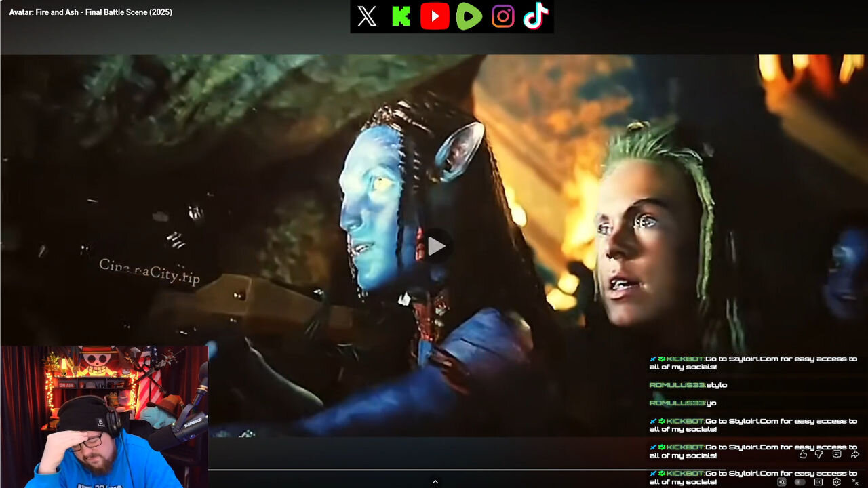This screenshot has height=488, width=868.
Task: Open the green Rumble play icon
Action: click(469, 16)
